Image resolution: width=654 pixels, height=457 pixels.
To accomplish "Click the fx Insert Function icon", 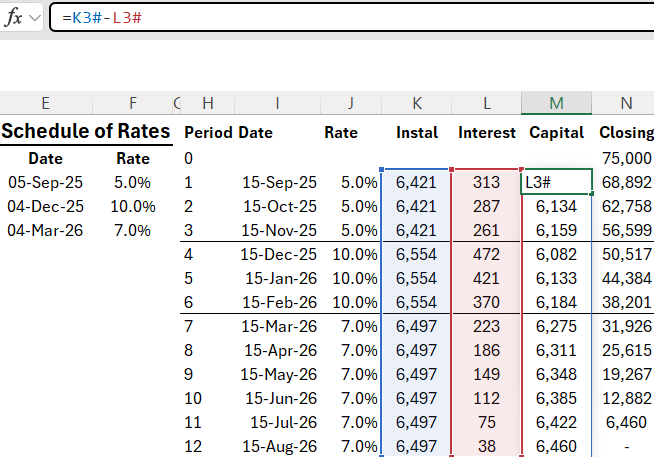I will point(14,18).
